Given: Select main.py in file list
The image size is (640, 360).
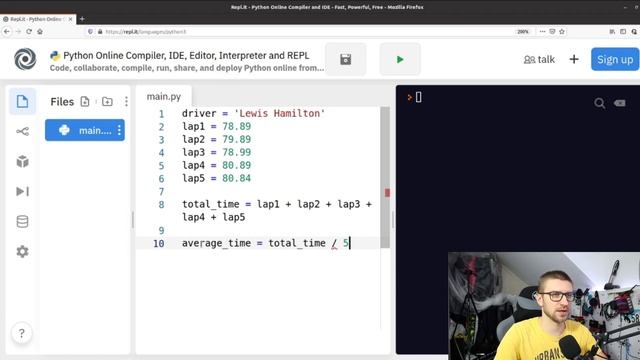Looking at the screenshot, I should click(85, 130).
